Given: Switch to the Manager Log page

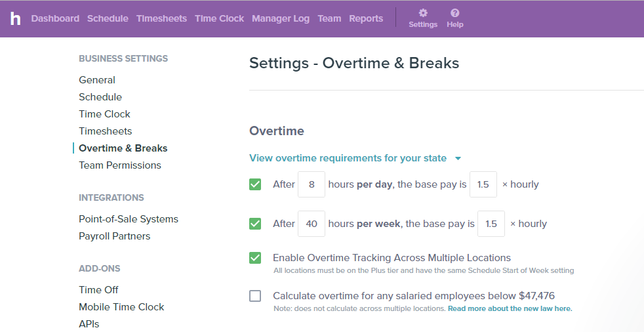Looking at the screenshot, I should point(281,18).
